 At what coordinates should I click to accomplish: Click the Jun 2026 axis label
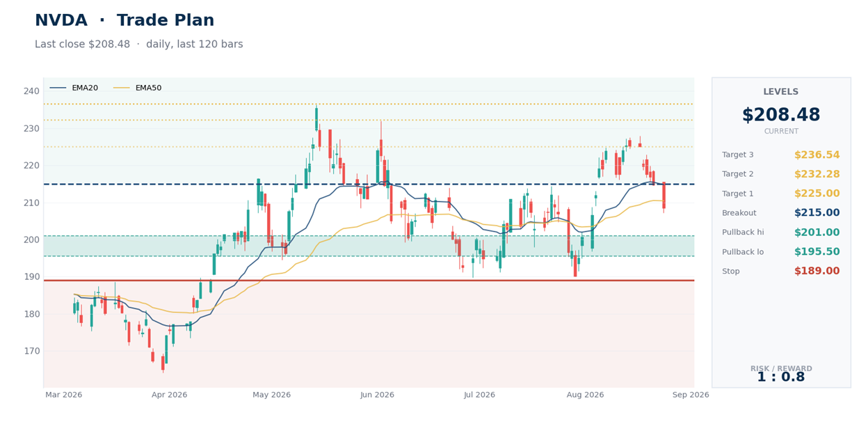[378, 395]
